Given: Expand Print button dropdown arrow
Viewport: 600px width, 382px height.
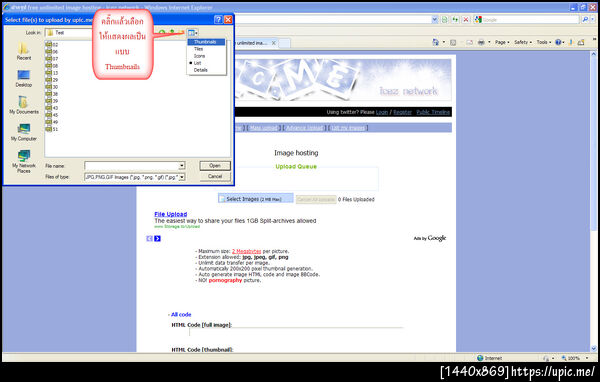Looking at the screenshot, I should pyautogui.click(x=489, y=42).
